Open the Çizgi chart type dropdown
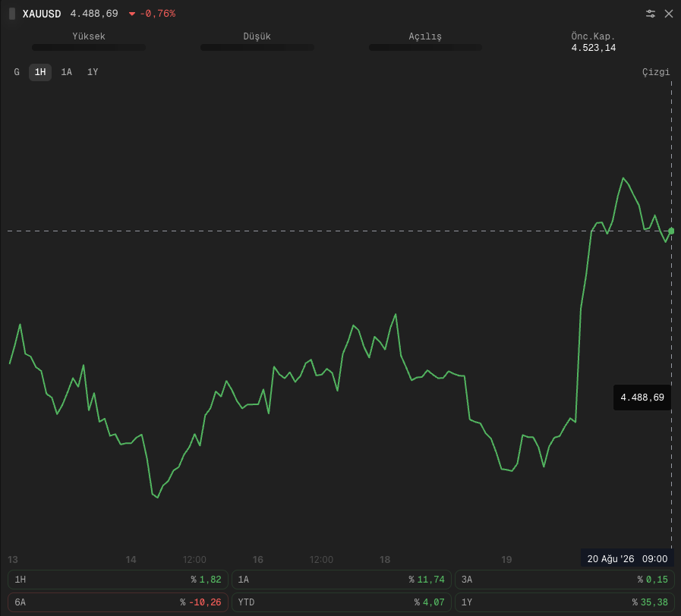 [x=656, y=72]
